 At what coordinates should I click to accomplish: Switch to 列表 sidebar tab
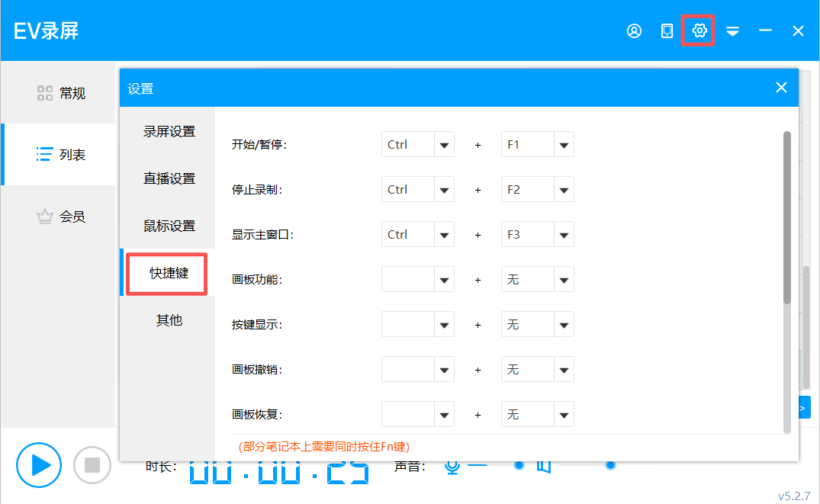[x=58, y=155]
